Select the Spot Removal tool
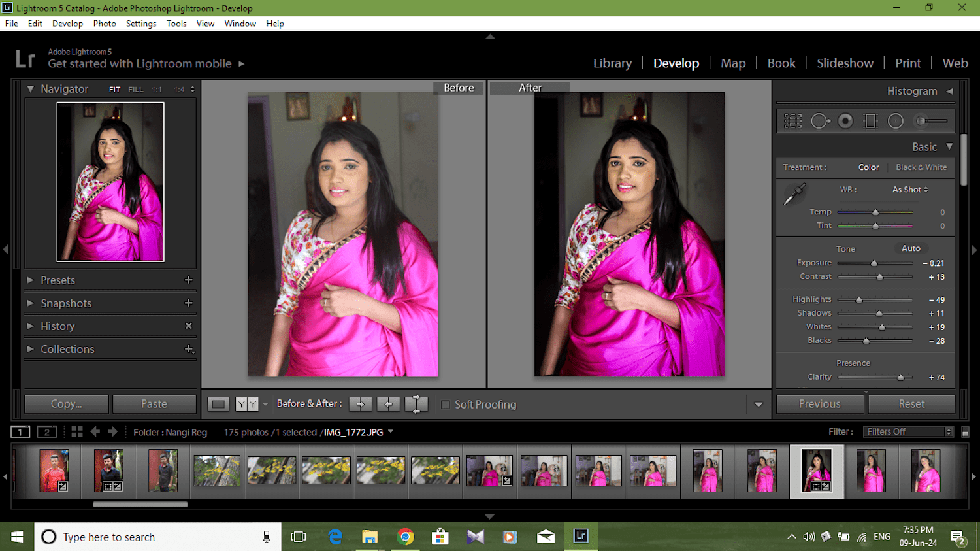This screenshot has width=980, height=551. (821, 121)
